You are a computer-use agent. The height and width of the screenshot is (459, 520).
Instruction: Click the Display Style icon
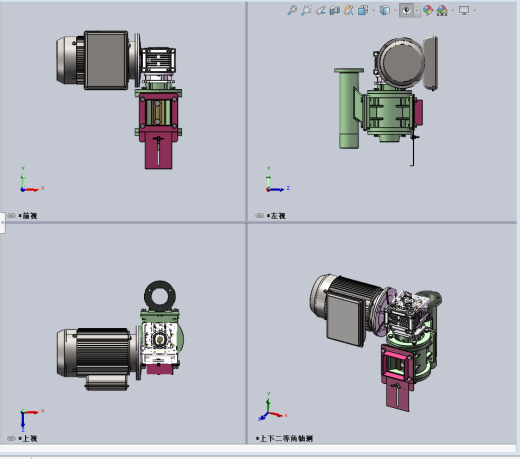pyautogui.click(x=385, y=10)
